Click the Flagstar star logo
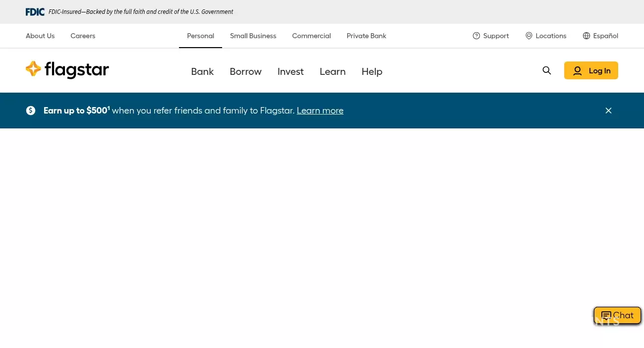644x348 pixels. (34, 69)
